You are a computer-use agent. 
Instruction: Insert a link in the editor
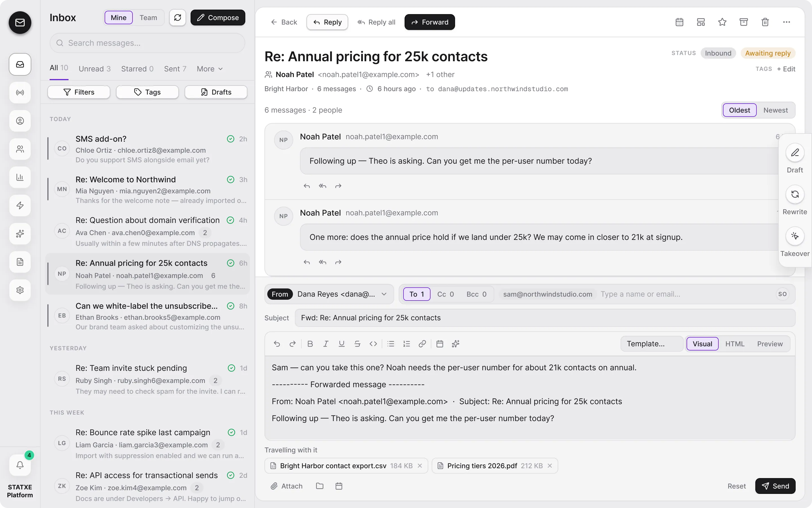(x=422, y=344)
